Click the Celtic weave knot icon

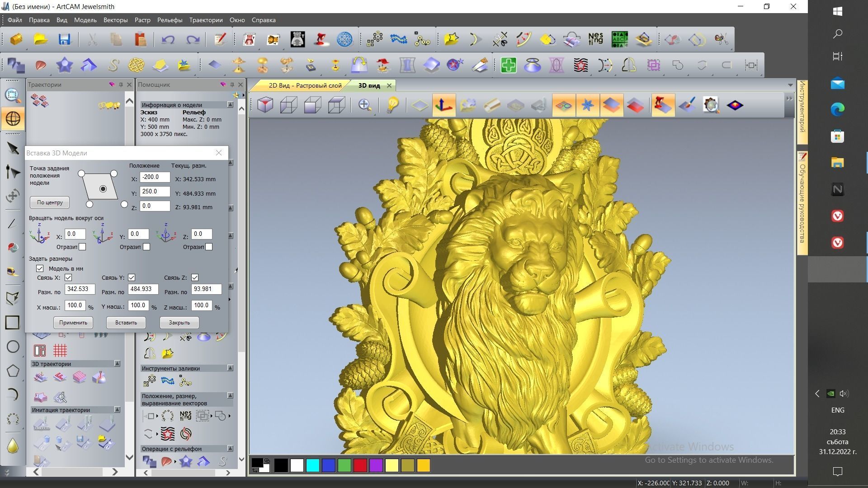tap(136, 65)
